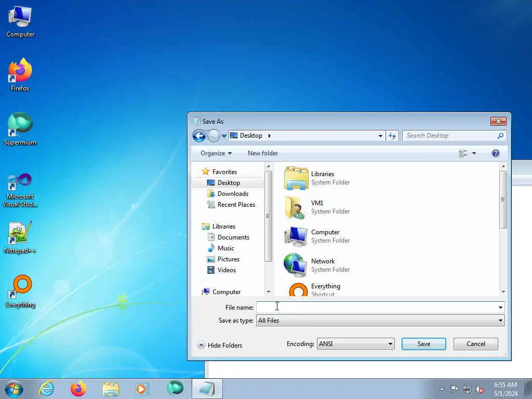The height and width of the screenshot is (399, 532).
Task: Click the Search Desktop field
Action: 449,136
